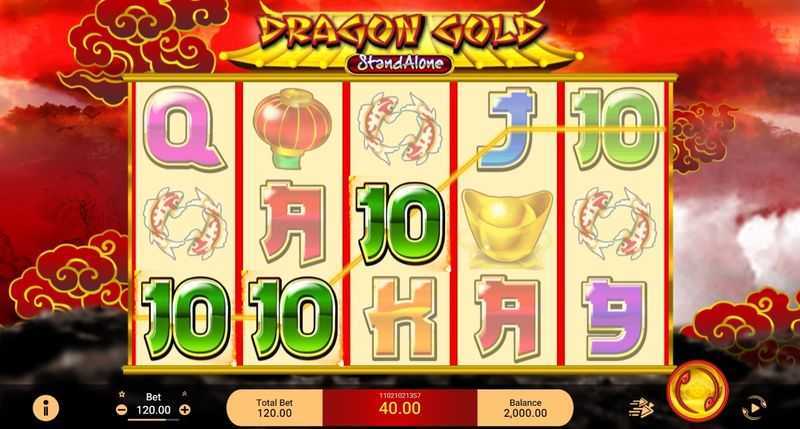Select the Total Bet panel
The image size is (800, 429).
[274, 408]
